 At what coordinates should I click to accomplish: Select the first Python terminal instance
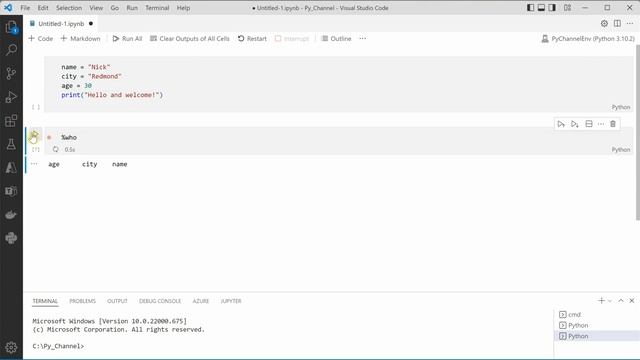pyautogui.click(x=597, y=325)
